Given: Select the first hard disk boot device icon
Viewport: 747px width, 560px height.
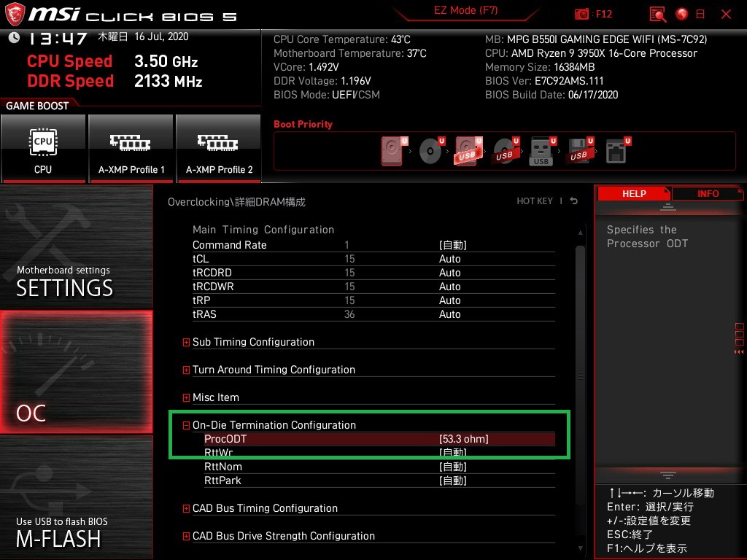Looking at the screenshot, I should (394, 151).
